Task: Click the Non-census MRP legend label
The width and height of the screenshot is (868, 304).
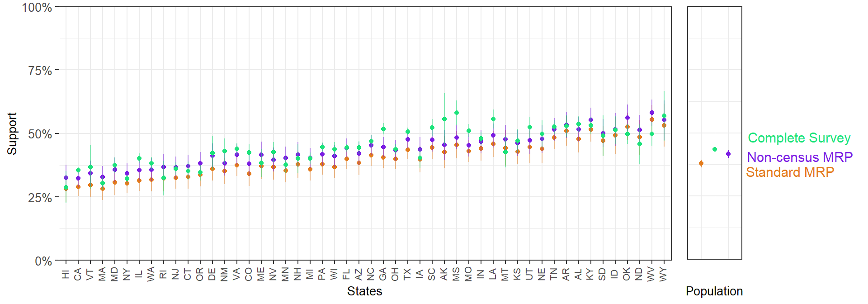Action: (799, 157)
